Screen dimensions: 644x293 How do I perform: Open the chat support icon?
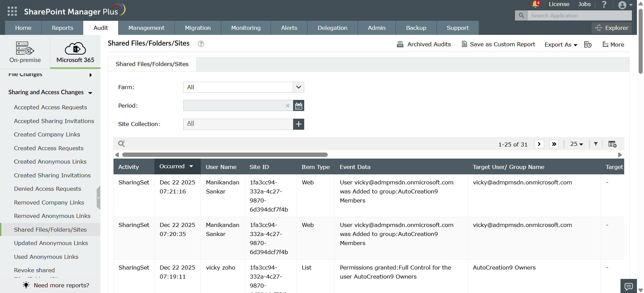(x=629, y=286)
